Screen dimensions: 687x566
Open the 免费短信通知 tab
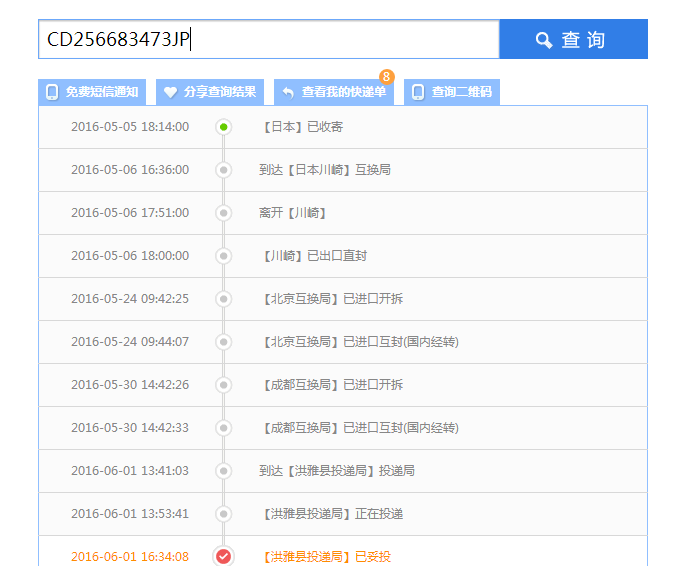tap(92, 92)
